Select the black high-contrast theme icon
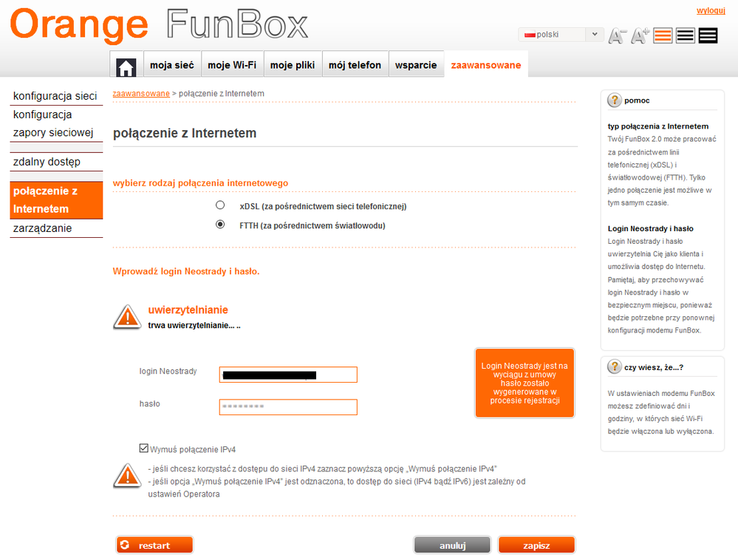The image size is (738, 560). pyautogui.click(x=707, y=35)
